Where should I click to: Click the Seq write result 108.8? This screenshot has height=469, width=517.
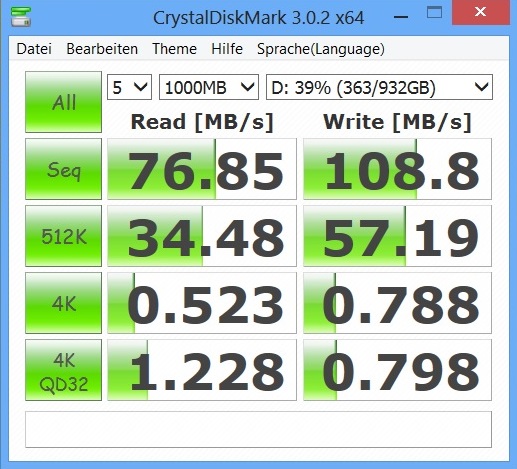pos(397,169)
